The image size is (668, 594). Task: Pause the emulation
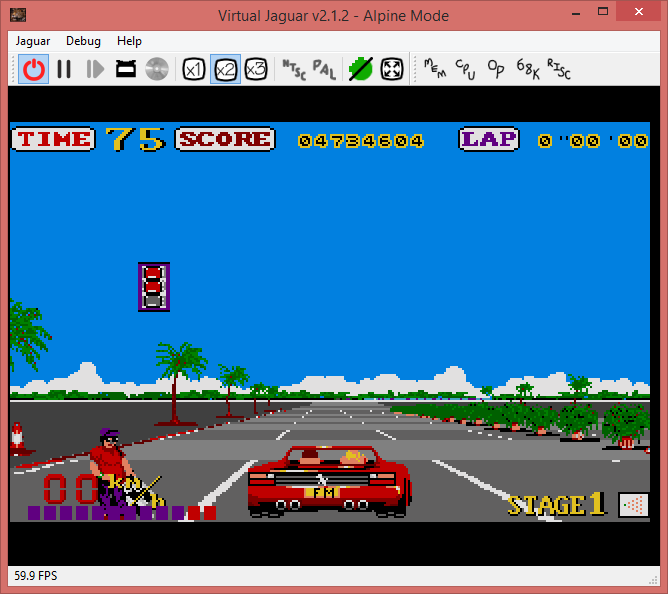64,69
